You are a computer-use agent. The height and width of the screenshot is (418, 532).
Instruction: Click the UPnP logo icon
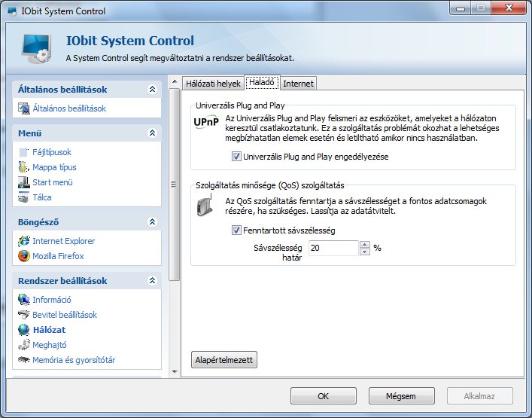[x=206, y=122]
